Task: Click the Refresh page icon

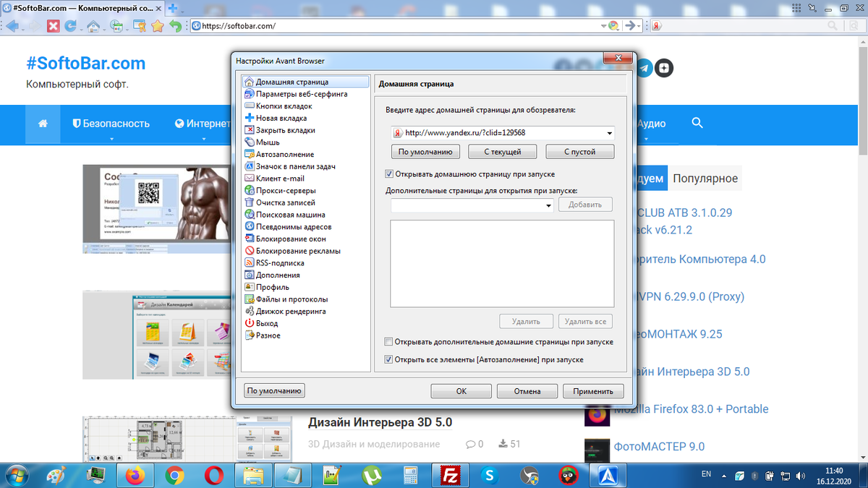Action: [x=70, y=25]
